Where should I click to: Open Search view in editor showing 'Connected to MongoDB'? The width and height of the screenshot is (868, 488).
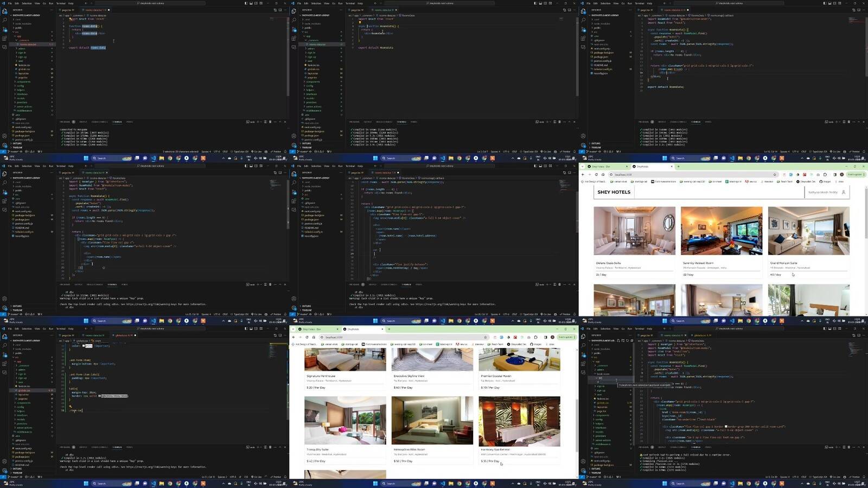[4, 20]
